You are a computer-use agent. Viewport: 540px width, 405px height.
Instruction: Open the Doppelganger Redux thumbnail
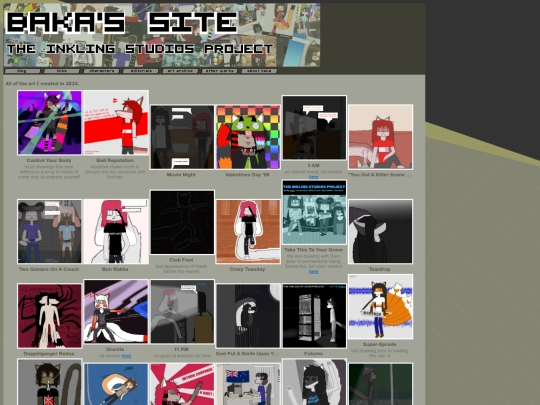pos(50,316)
